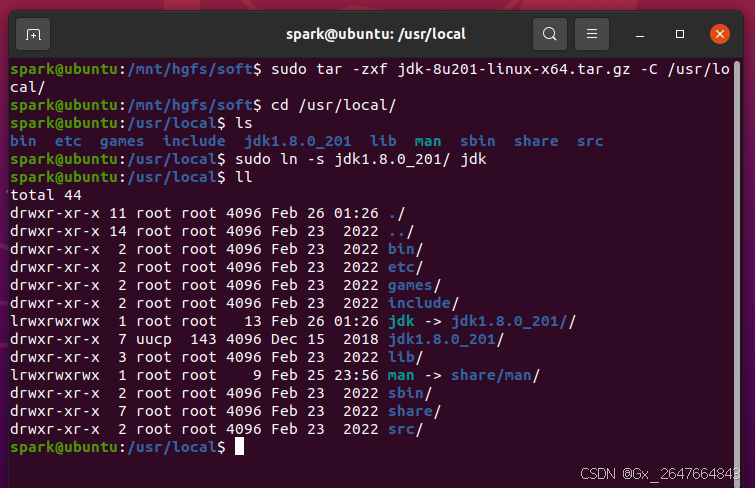Click 'include/' in the long listing

pos(424,303)
